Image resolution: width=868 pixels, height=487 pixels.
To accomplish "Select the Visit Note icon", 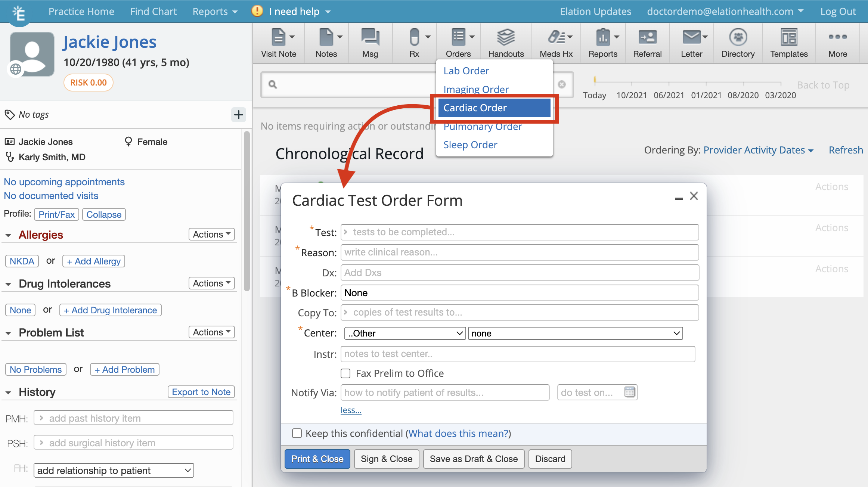I will (278, 42).
